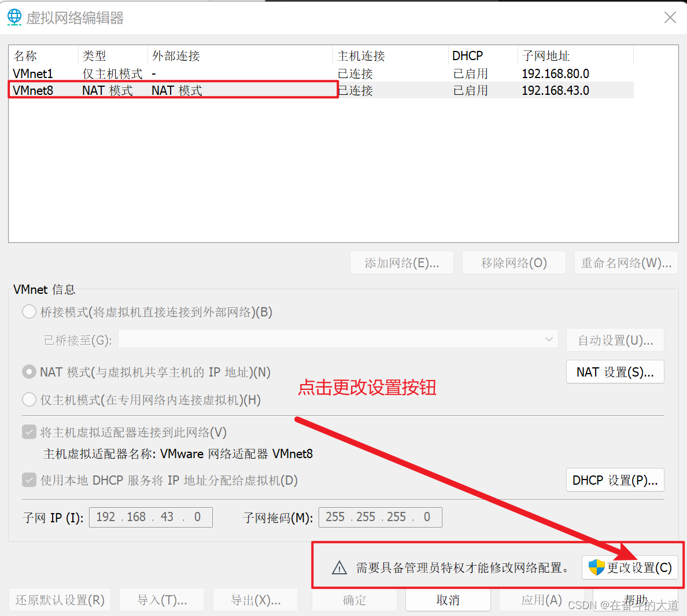Click the 应用(A) button

click(x=541, y=600)
